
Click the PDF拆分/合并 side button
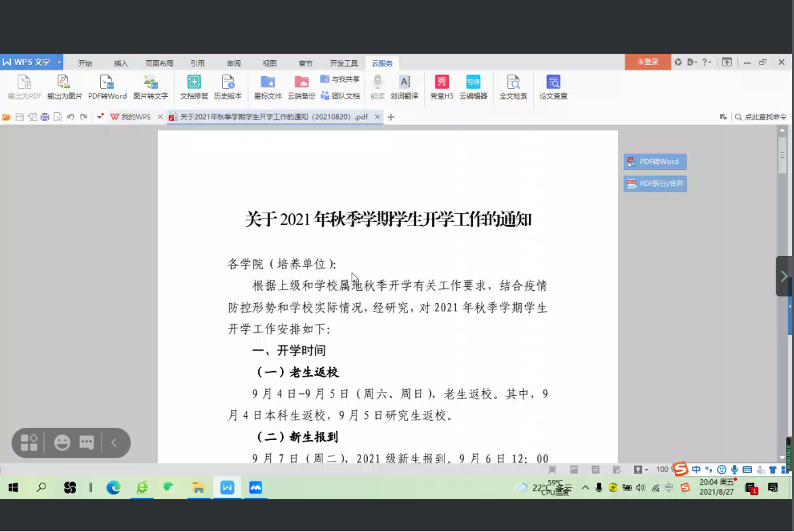[655, 183]
